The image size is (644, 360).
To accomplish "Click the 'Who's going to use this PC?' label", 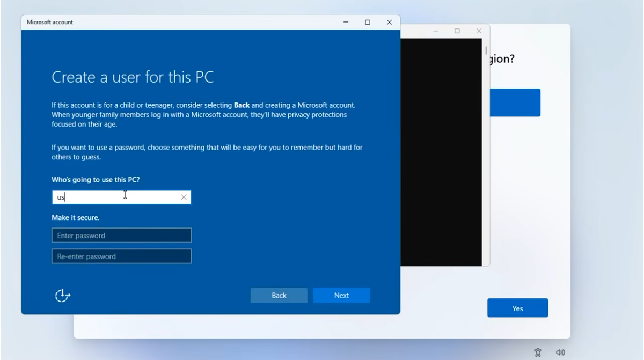I will pyautogui.click(x=96, y=180).
